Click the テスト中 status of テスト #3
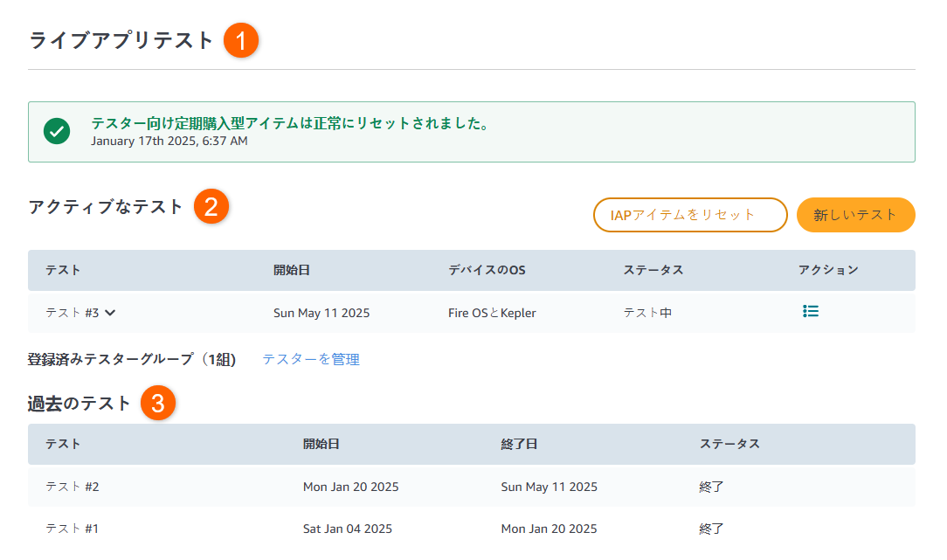 coord(647,313)
